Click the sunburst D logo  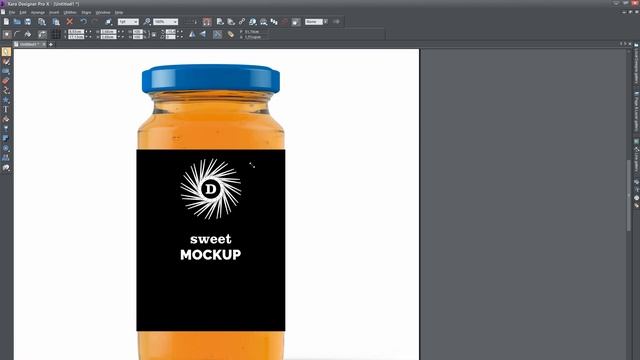211,189
